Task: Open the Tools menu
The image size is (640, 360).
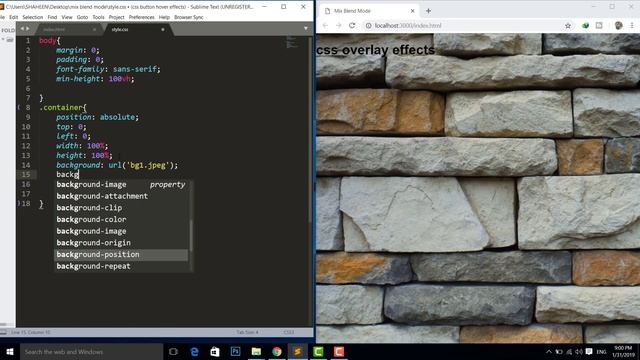Action: click(x=98, y=17)
